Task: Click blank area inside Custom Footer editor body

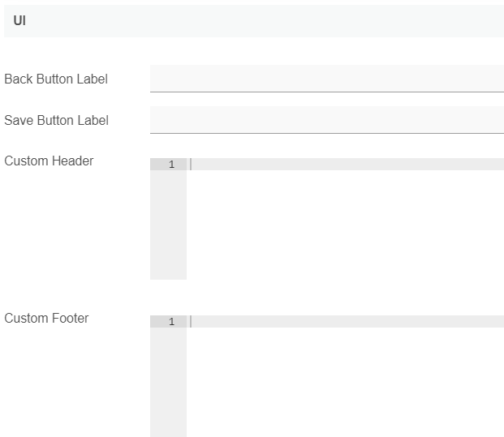Action: [x=345, y=382]
